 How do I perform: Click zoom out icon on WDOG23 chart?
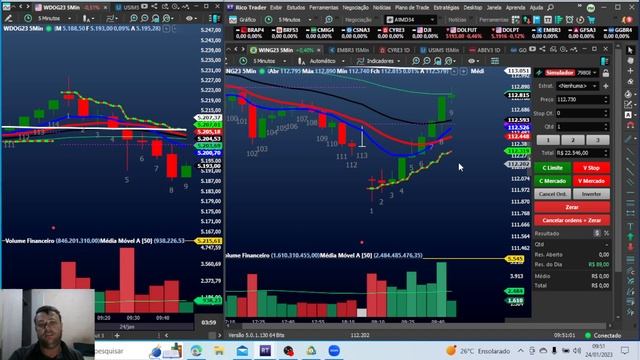click(x=144, y=18)
